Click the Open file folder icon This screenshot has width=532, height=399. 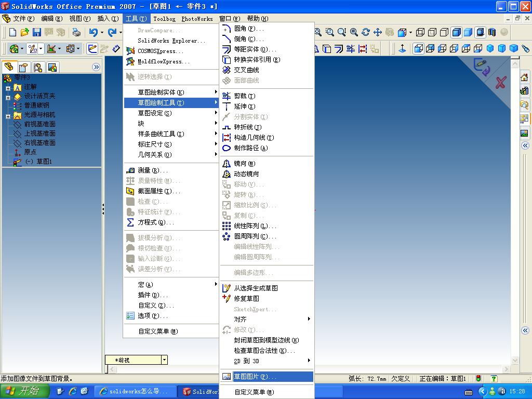click(25, 32)
